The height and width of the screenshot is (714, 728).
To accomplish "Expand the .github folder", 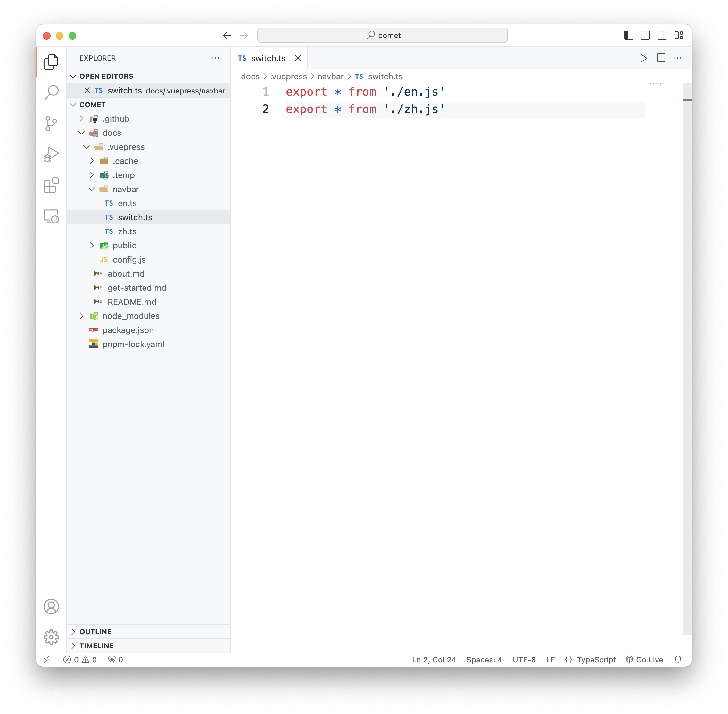I will (x=116, y=119).
